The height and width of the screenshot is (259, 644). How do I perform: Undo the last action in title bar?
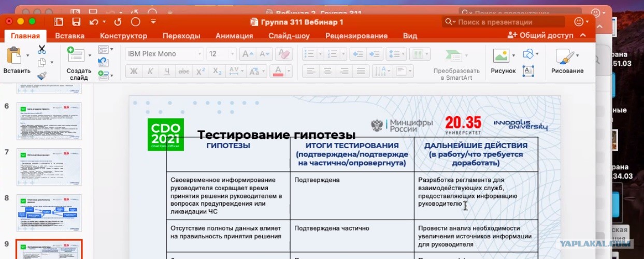click(x=93, y=22)
